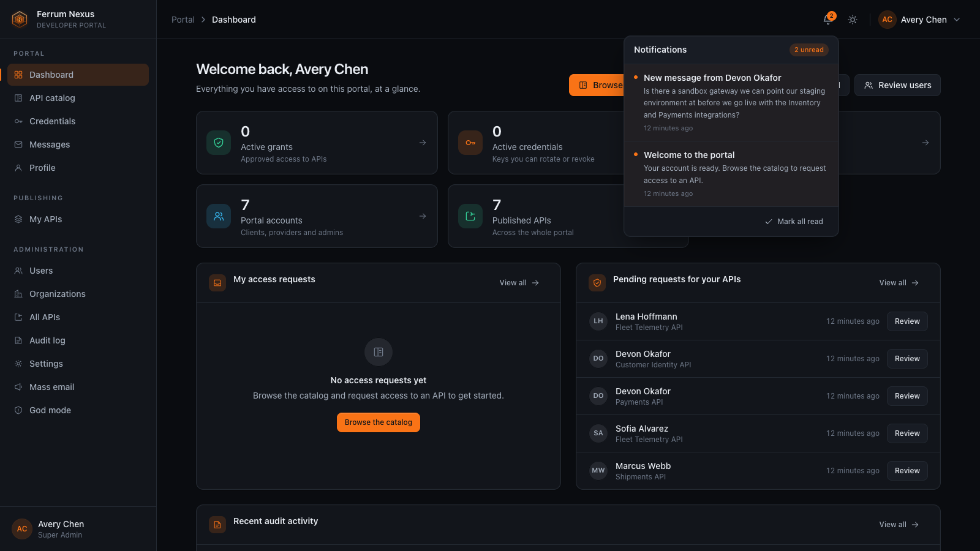Review Devon Okafor's Customer Identity API request
This screenshot has height=551, width=980.
pos(907,359)
